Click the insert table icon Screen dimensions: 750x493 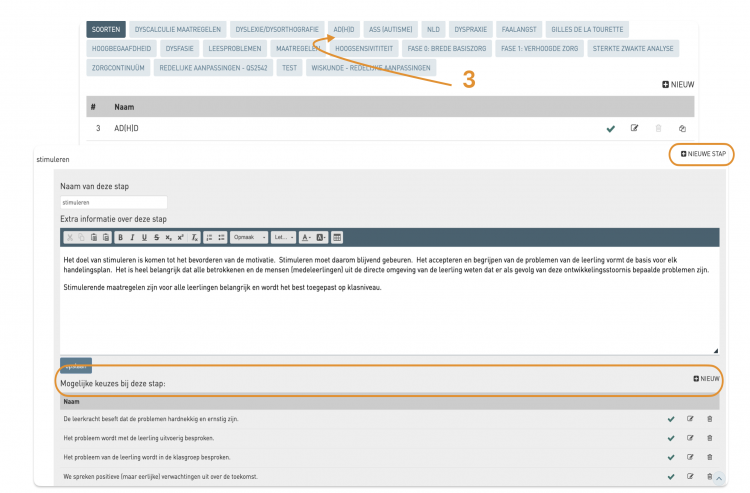coord(337,237)
